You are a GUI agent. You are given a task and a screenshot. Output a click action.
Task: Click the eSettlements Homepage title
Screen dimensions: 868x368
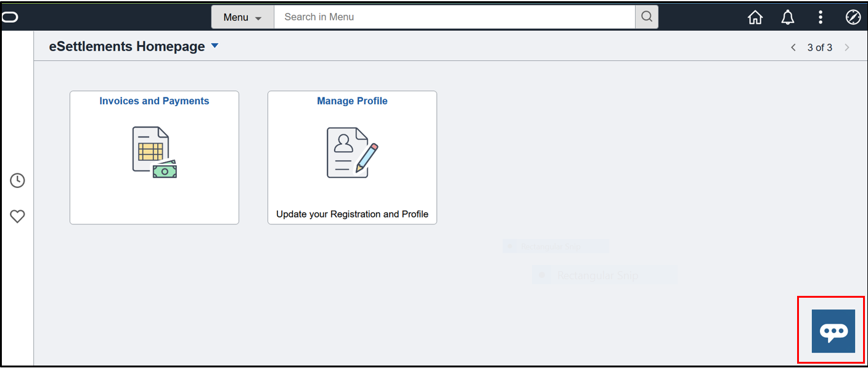point(127,46)
